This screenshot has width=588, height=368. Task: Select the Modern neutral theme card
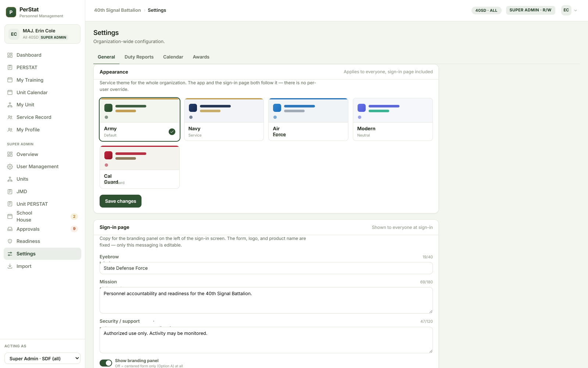click(x=393, y=119)
